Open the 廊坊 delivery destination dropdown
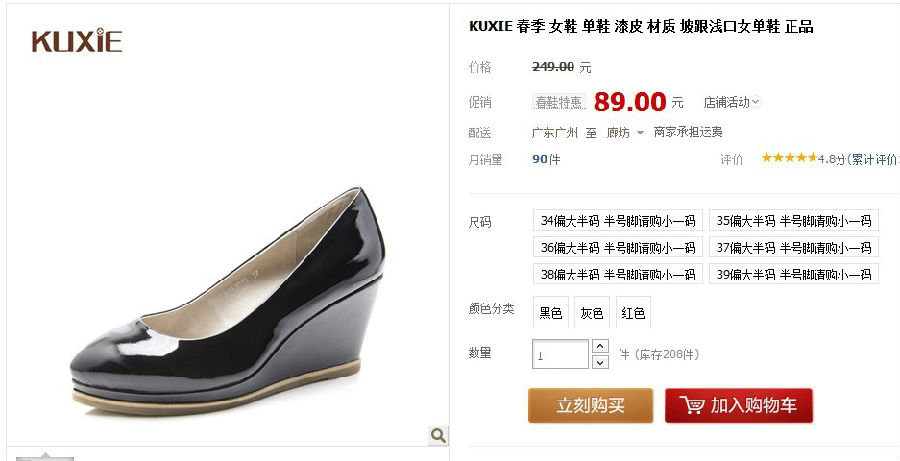The width and height of the screenshot is (900, 461). (625, 133)
